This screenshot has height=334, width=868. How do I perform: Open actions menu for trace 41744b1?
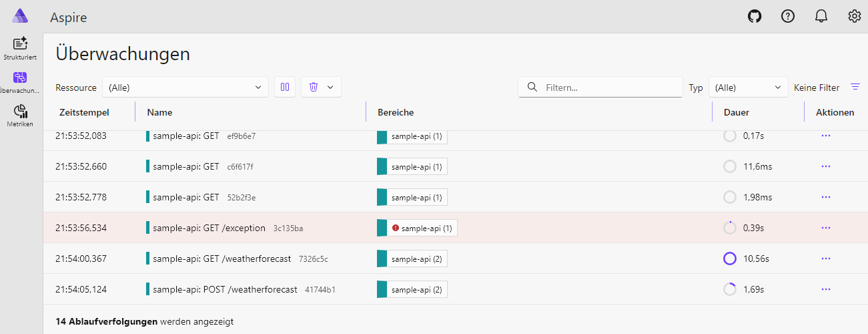pyautogui.click(x=826, y=289)
